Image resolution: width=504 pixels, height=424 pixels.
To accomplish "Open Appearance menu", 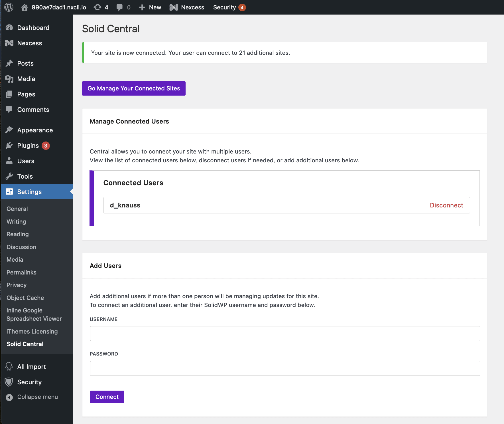I will click(x=35, y=130).
